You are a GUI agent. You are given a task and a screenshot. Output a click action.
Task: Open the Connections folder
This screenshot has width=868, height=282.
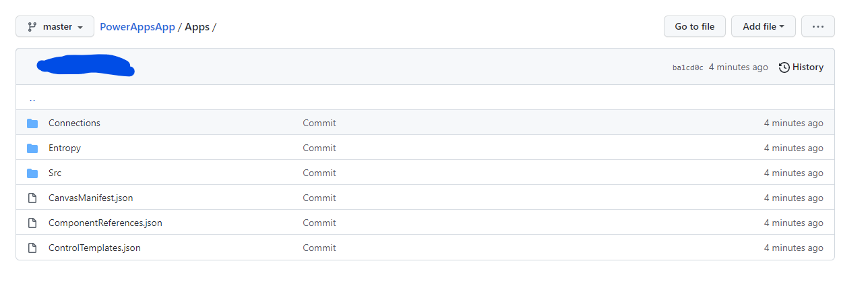[x=74, y=123]
